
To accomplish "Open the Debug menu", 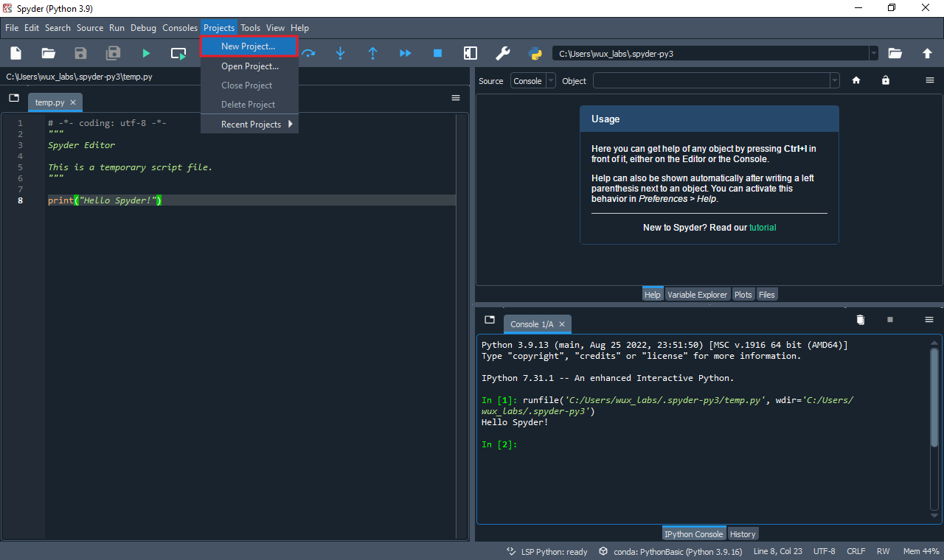I will pyautogui.click(x=144, y=28).
